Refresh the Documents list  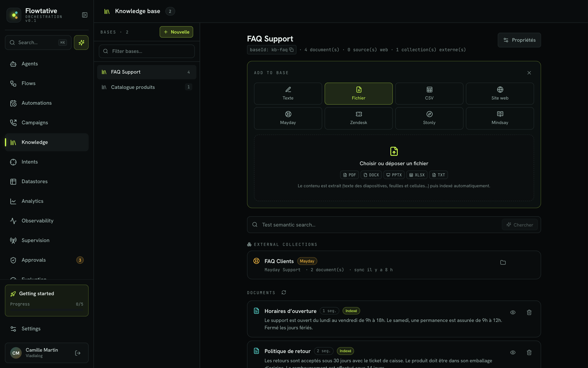(x=284, y=292)
